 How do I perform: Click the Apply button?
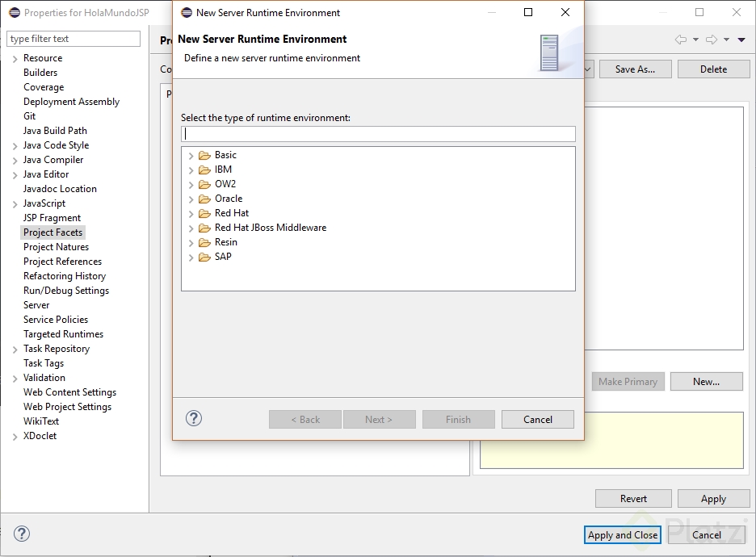713,499
